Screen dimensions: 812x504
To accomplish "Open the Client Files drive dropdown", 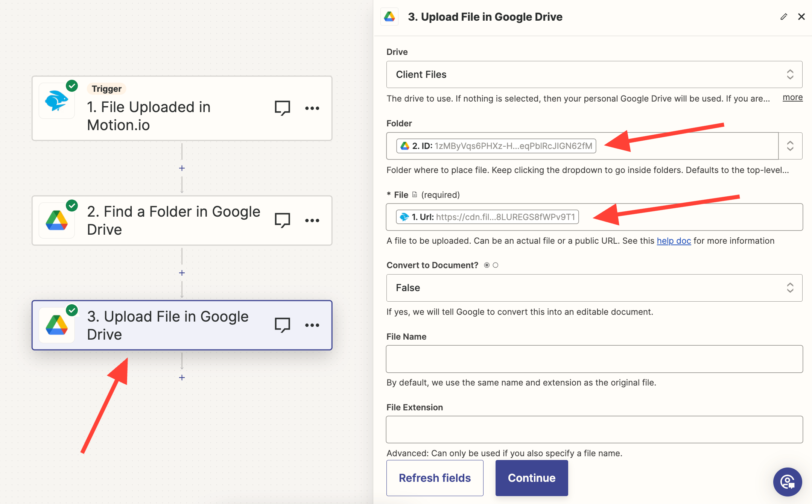I will point(594,74).
